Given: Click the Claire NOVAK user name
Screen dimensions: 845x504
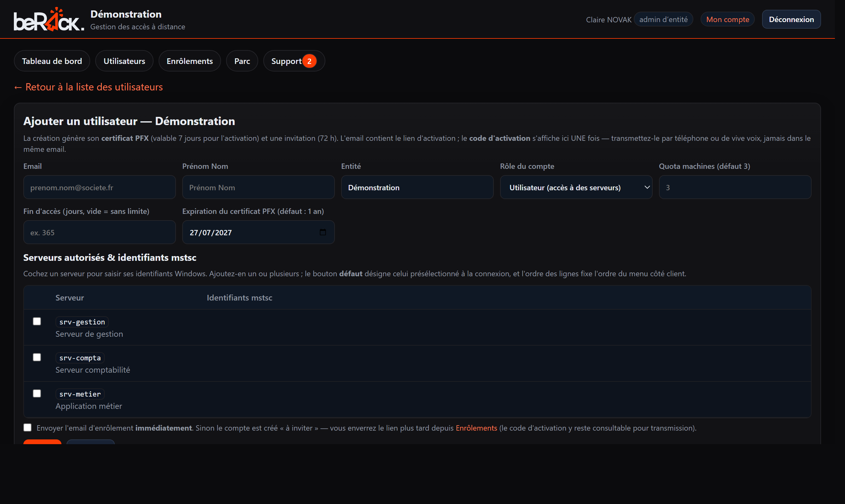Looking at the screenshot, I should click(x=609, y=20).
